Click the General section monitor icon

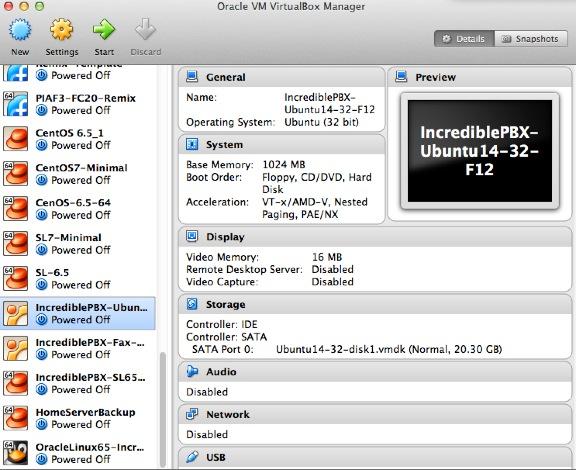point(192,77)
